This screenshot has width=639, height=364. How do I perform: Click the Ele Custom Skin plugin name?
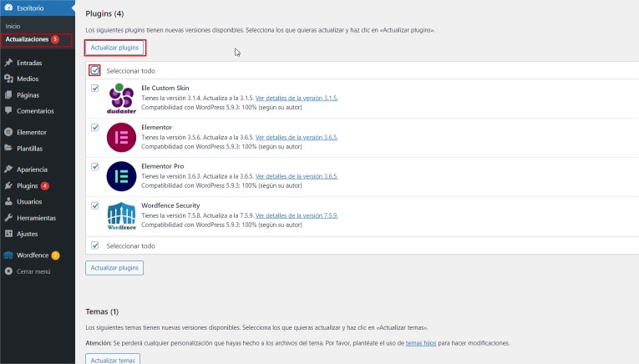[x=165, y=88]
